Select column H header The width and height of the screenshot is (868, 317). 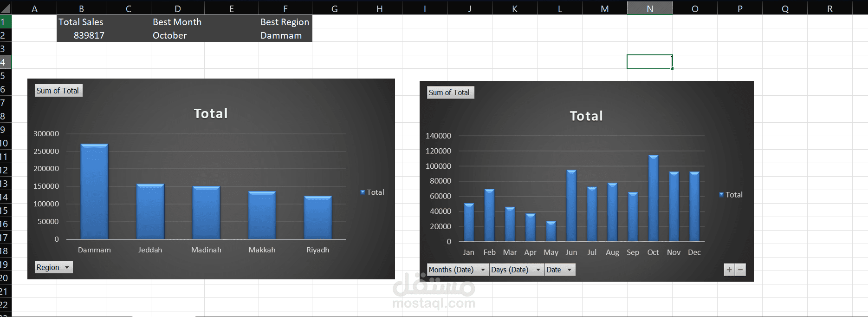tap(380, 8)
